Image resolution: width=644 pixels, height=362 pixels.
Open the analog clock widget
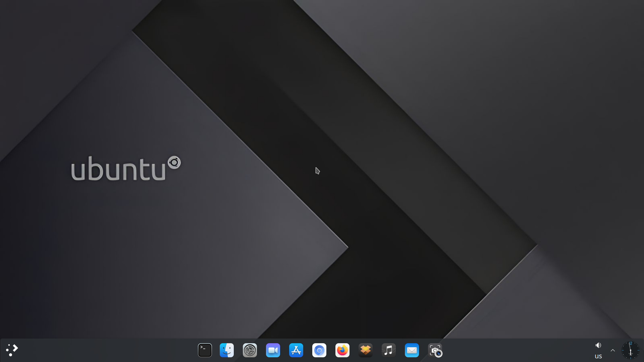click(631, 350)
